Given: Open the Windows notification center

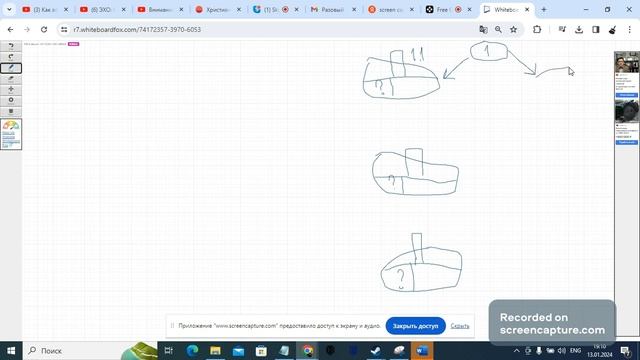Looking at the screenshot, I should tap(626, 351).
